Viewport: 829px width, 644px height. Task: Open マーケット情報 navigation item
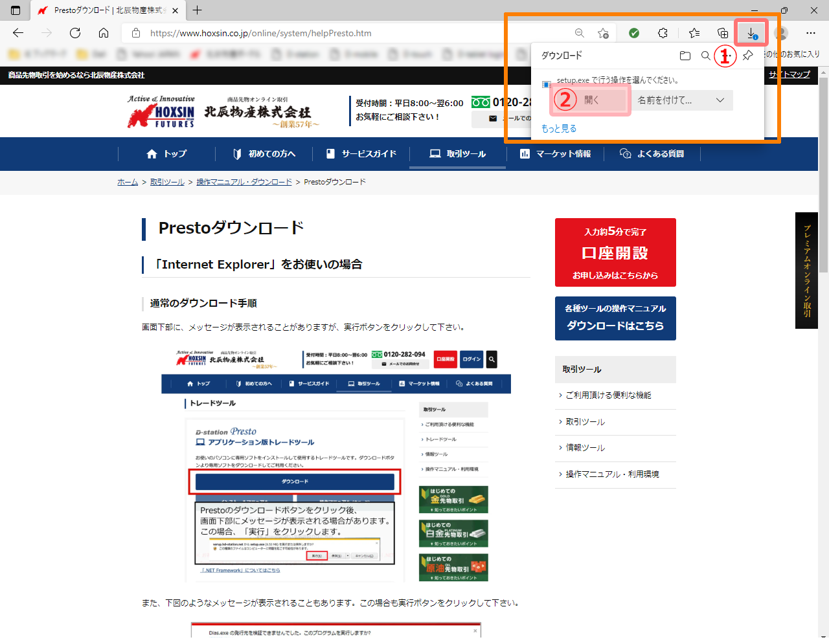[555, 154]
